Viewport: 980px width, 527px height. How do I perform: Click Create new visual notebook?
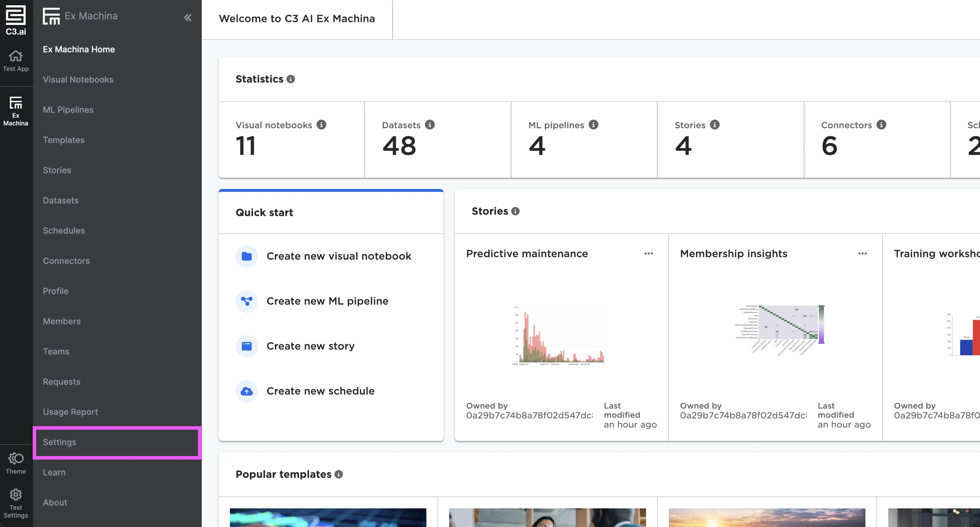click(339, 256)
